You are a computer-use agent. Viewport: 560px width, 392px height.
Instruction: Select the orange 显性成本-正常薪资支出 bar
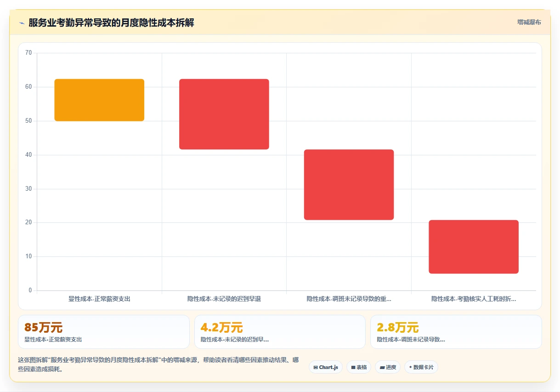(99, 100)
